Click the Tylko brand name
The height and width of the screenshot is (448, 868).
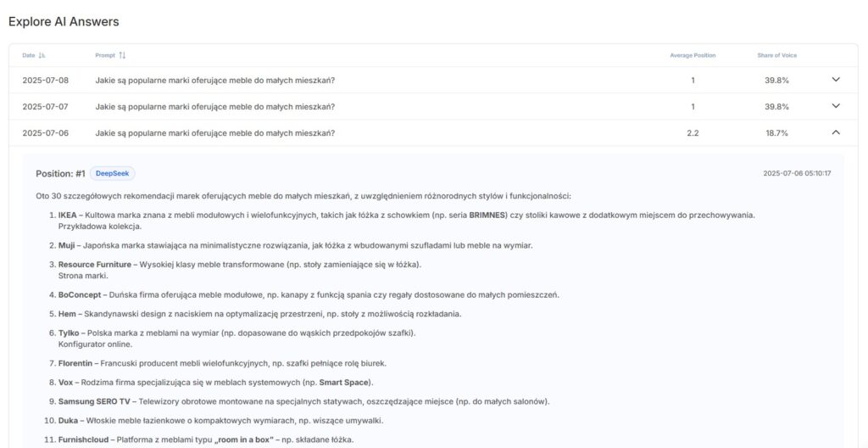point(69,333)
